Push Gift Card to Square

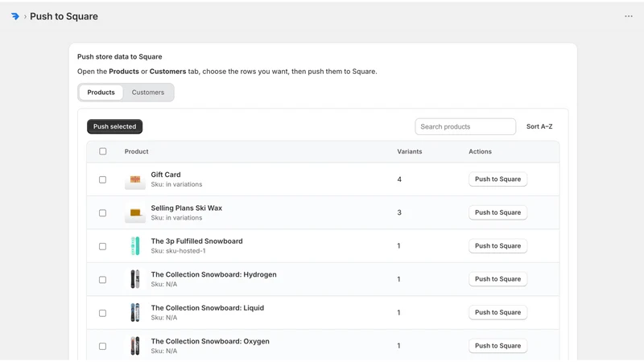coord(497,179)
